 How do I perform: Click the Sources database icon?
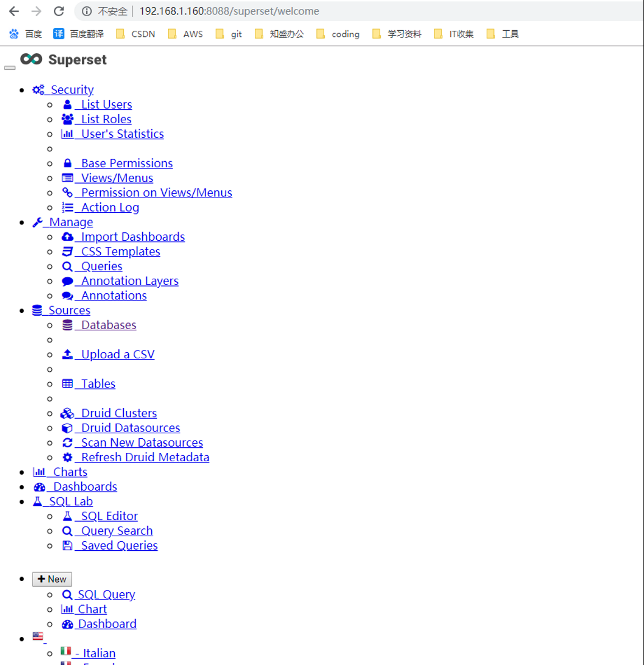[38, 311]
